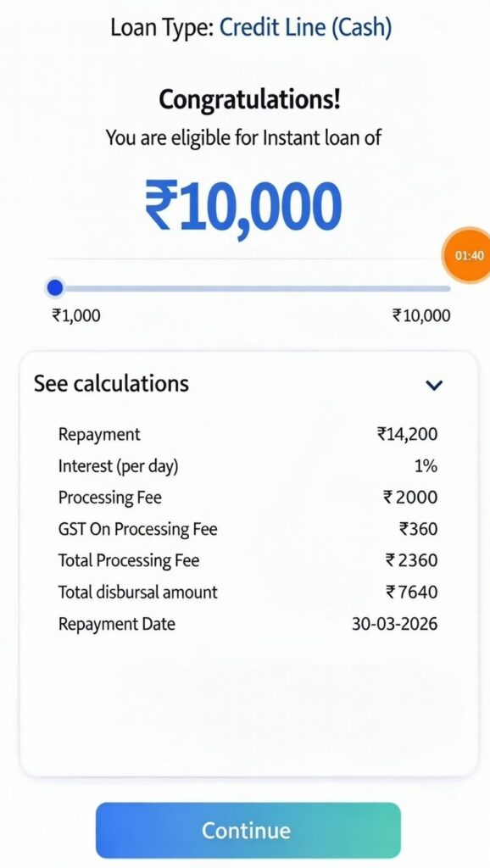Click GST On Processing Fee row
The height and width of the screenshot is (868, 490).
pyautogui.click(x=137, y=529)
